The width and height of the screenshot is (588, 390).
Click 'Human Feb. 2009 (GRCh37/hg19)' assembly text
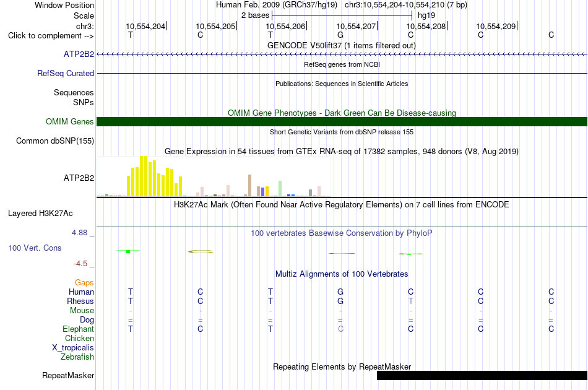click(x=277, y=5)
